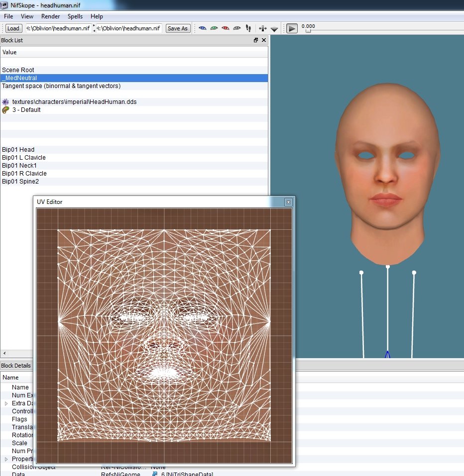Click the draw axes toolbar icon
The width and height of the screenshot is (464, 476).
tap(262, 28)
